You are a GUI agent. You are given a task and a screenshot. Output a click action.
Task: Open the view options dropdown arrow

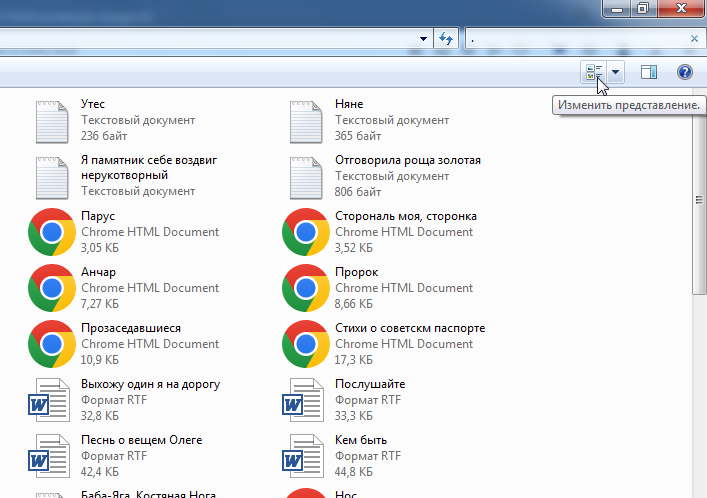615,72
